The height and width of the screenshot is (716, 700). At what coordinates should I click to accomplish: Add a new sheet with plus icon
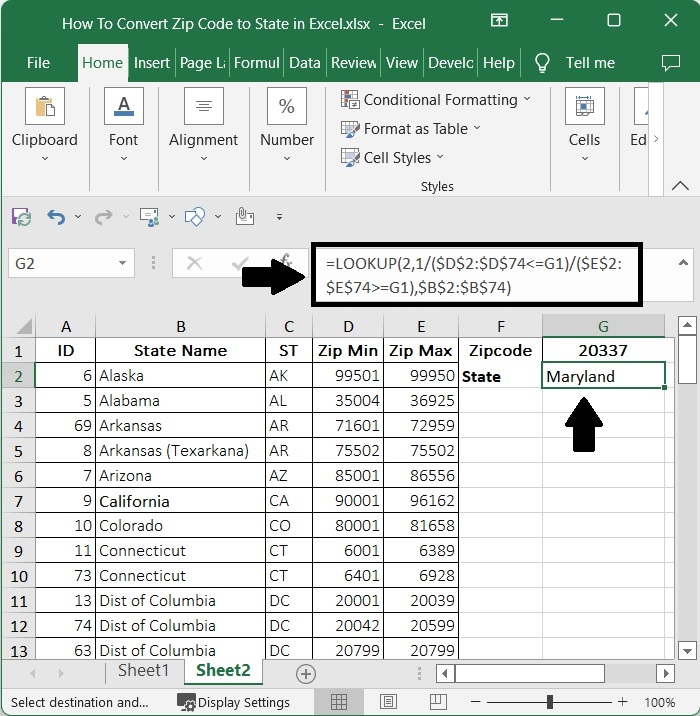coord(306,673)
